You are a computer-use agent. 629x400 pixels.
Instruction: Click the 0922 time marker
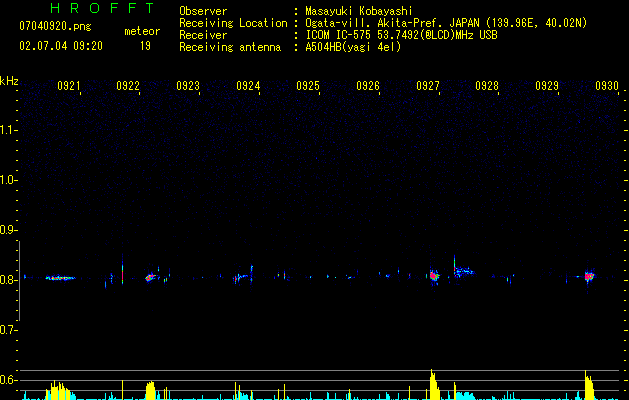coord(128,85)
